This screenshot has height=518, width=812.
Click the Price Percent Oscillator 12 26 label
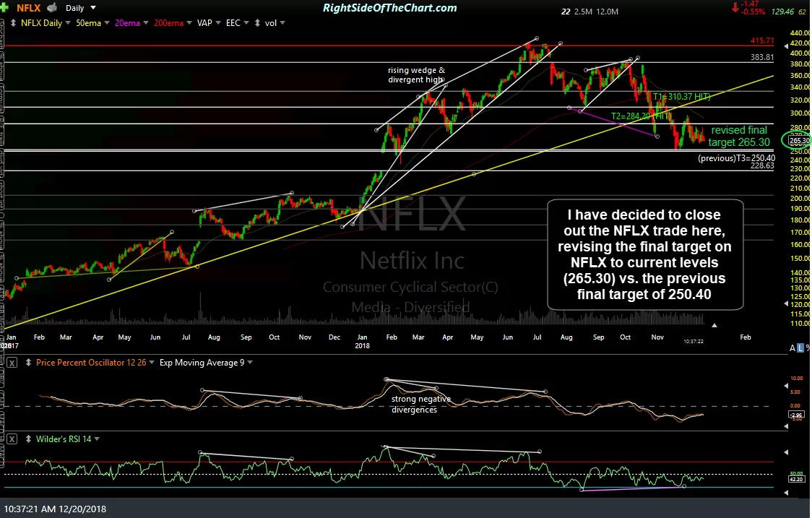[91, 363]
